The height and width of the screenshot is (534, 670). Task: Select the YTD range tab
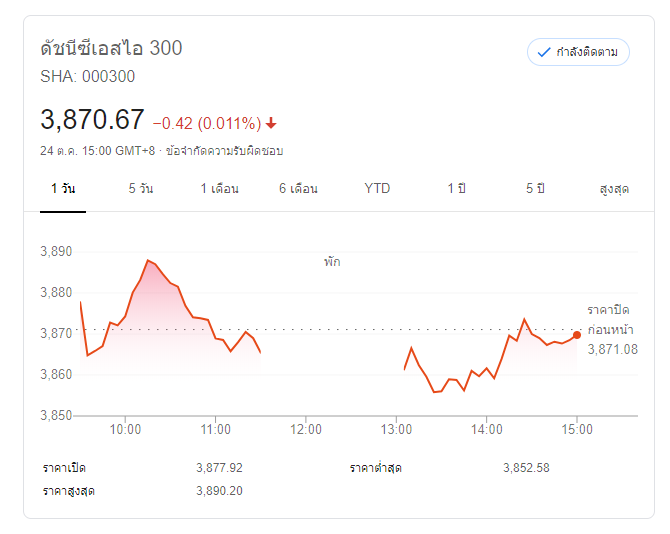click(x=377, y=188)
